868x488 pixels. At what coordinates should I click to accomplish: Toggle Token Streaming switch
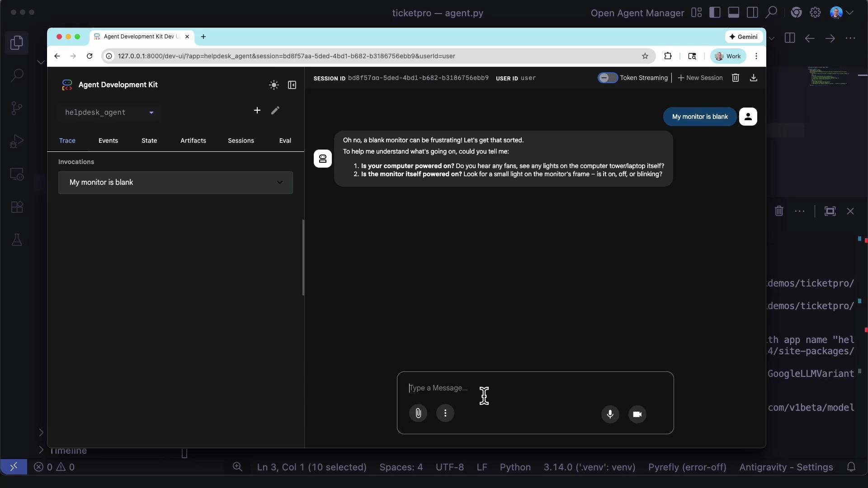607,78
